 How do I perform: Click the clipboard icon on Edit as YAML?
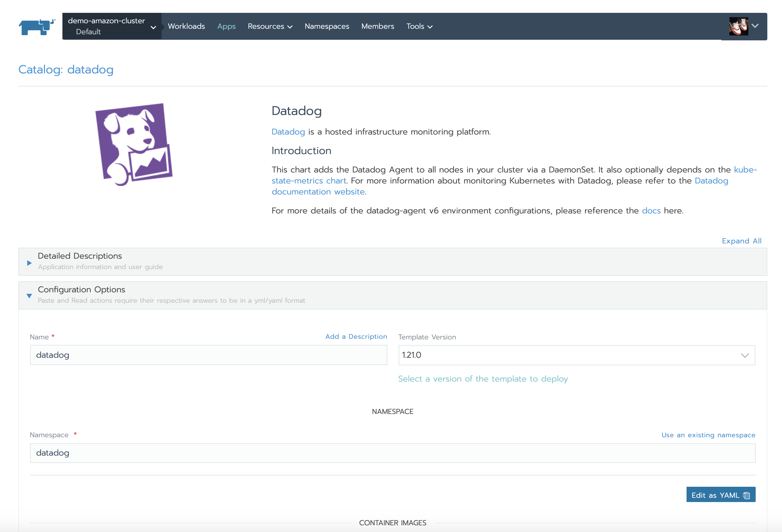point(746,495)
